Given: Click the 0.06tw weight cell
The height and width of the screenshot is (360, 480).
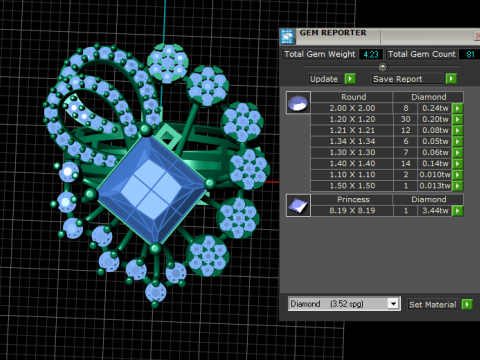Looking at the screenshot, I should [435, 152].
